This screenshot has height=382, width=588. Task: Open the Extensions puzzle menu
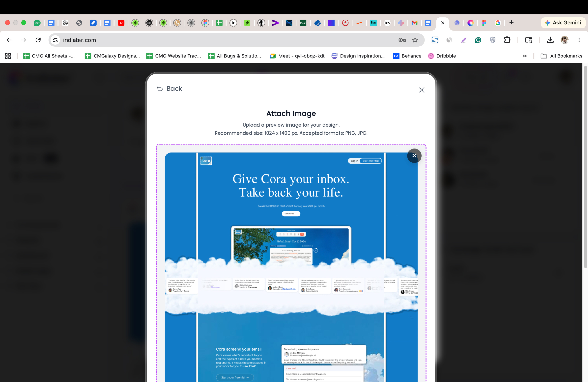[x=507, y=40]
